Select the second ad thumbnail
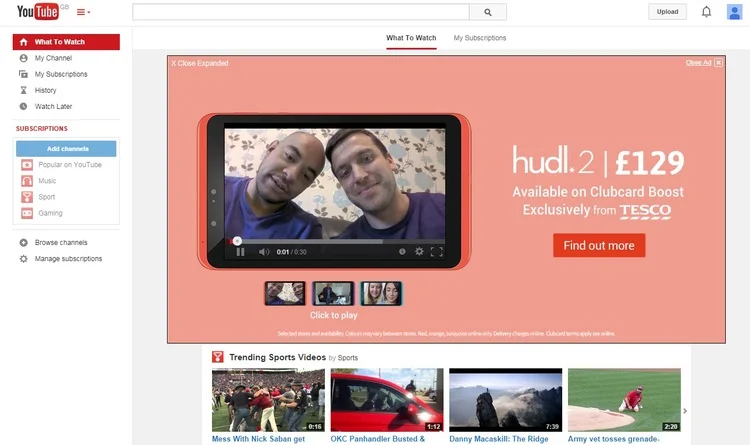750x445 pixels. [333, 293]
